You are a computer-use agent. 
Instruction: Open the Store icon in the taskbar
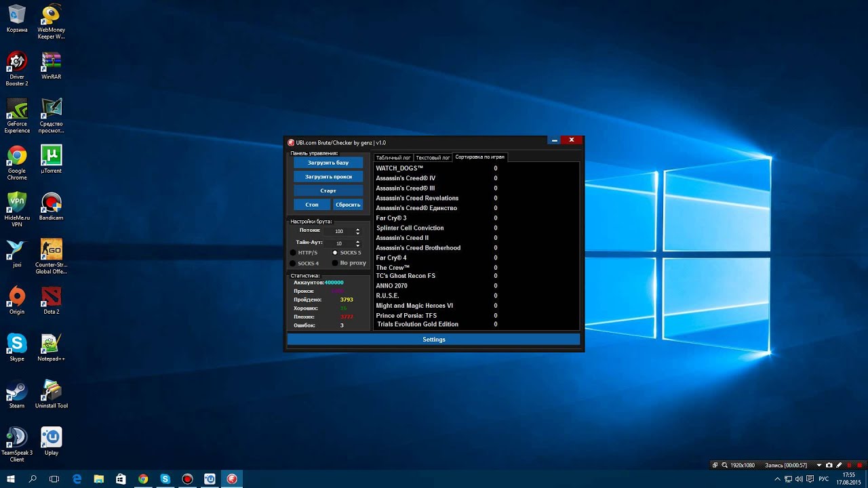pos(121,479)
